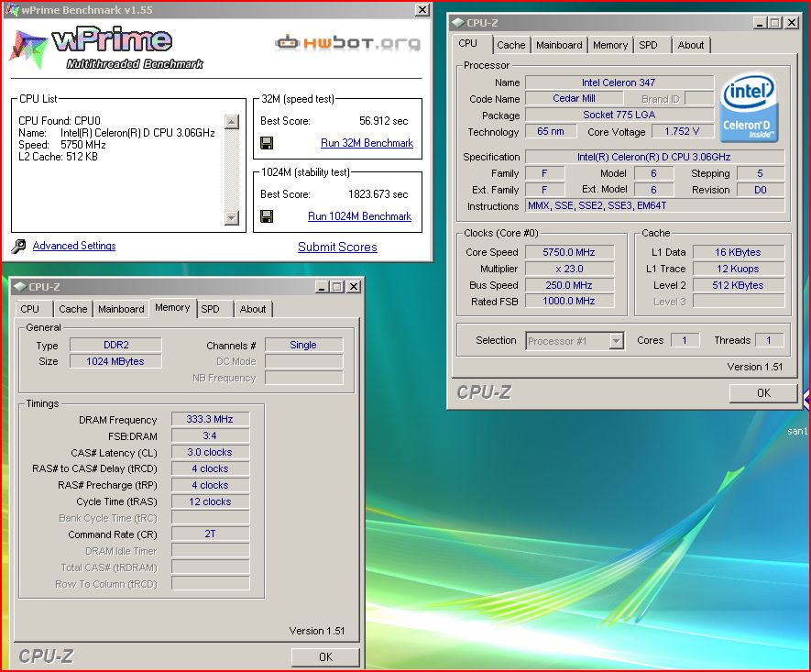Click the 16 KBytes L1 Data value

point(738,252)
